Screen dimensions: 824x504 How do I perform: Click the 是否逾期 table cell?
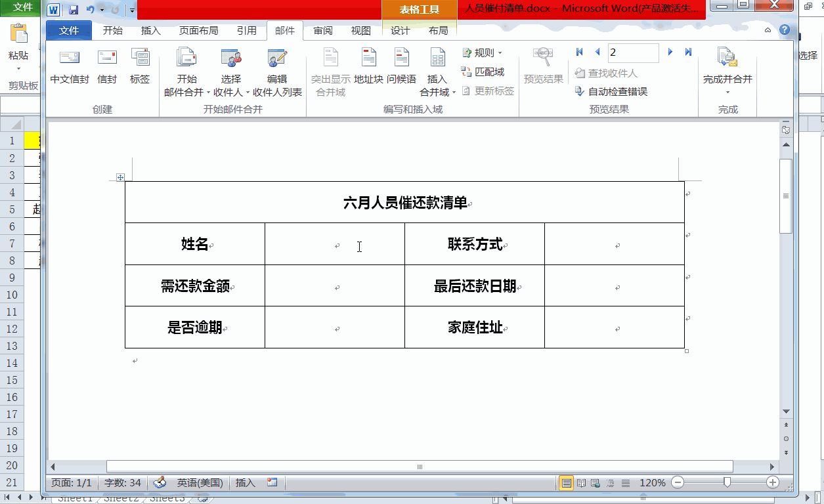(x=195, y=327)
